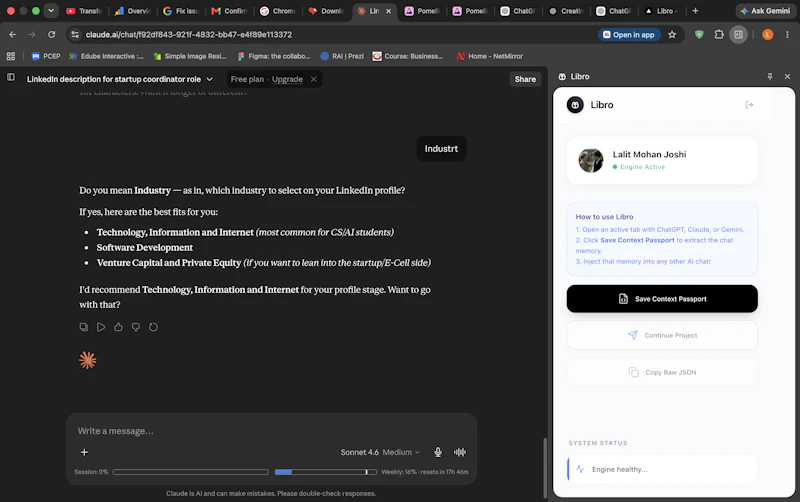Screen dimensions: 800x502
Task: Give thumbs up to the response
Action: tap(118, 327)
